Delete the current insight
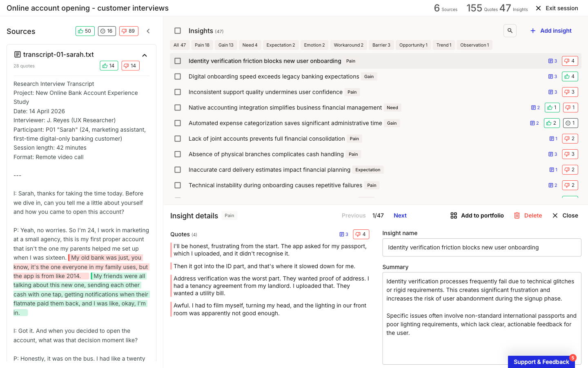The width and height of the screenshot is (588, 368). pyautogui.click(x=528, y=215)
